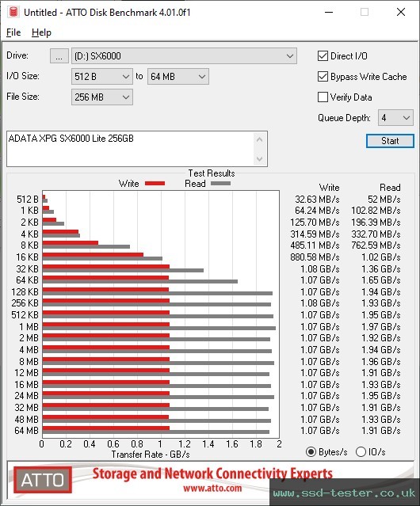
Task: Toggle the Direct I/O checkbox
Action: click(x=323, y=56)
